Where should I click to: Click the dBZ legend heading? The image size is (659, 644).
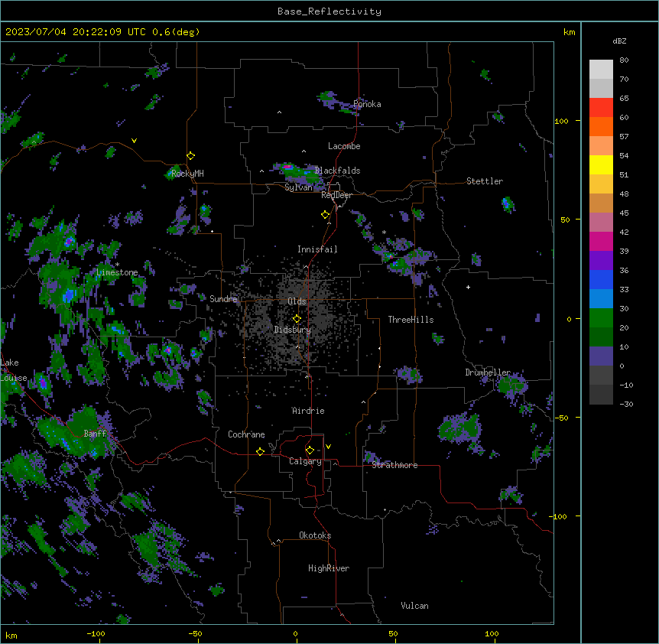pyautogui.click(x=619, y=41)
